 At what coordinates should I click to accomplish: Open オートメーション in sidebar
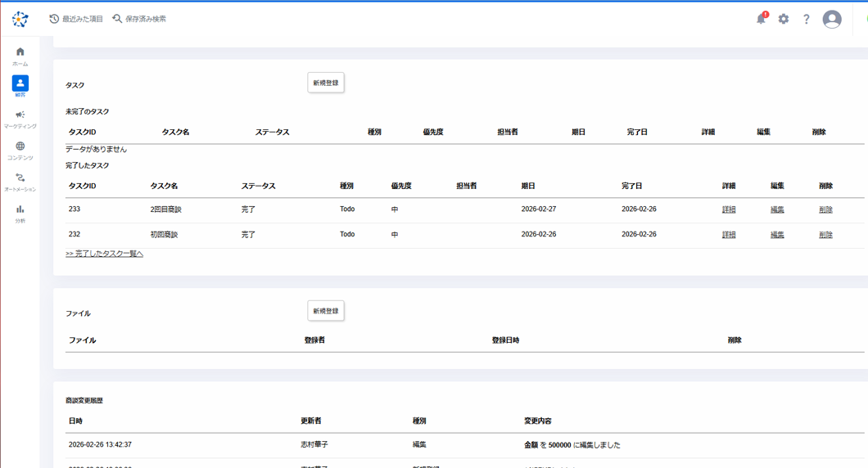(20, 182)
